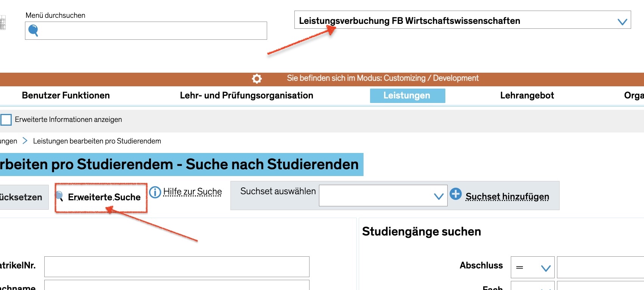
Task: Enable Erweiterte Informationen anzeigen checkbox
Action: [6, 120]
